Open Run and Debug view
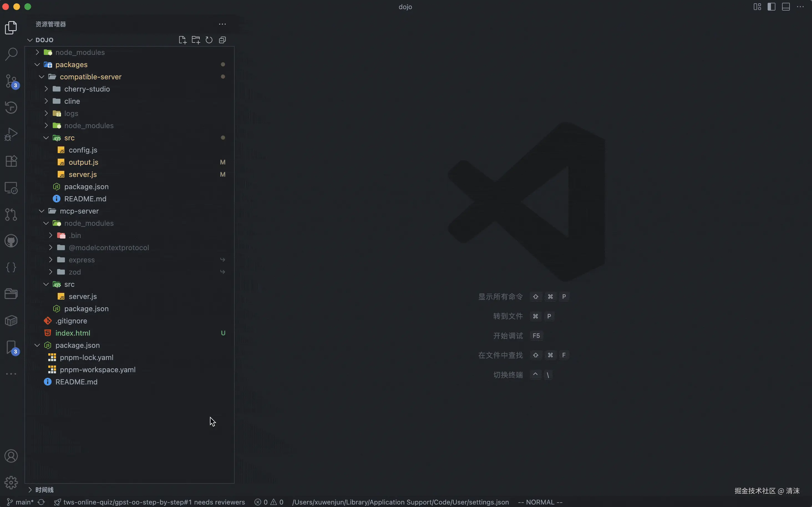 (11, 134)
